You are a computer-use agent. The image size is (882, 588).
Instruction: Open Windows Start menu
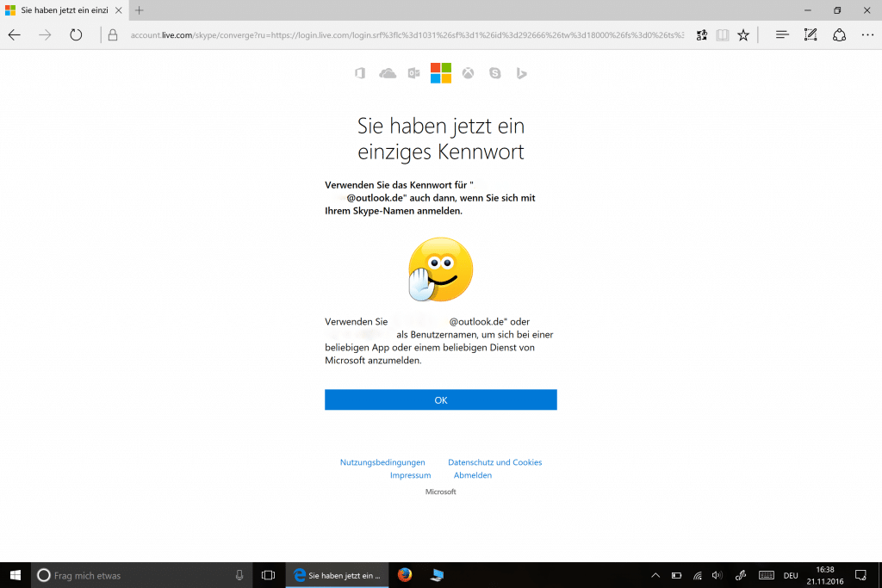[x=16, y=575]
